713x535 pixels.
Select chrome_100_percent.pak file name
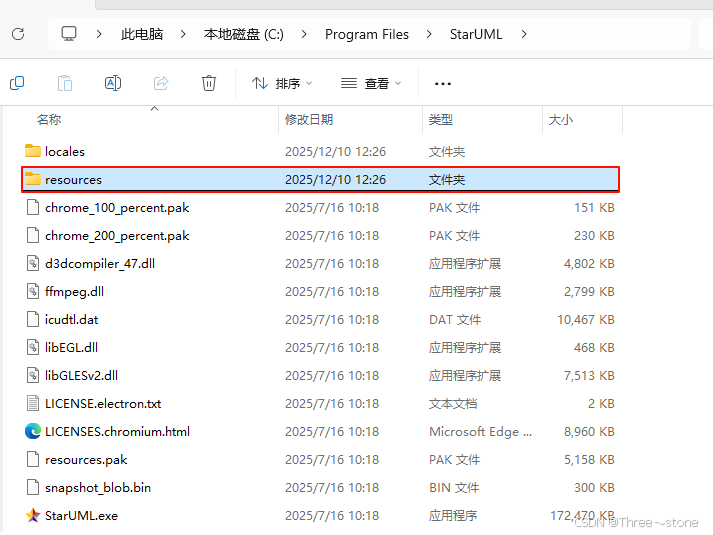tap(117, 208)
